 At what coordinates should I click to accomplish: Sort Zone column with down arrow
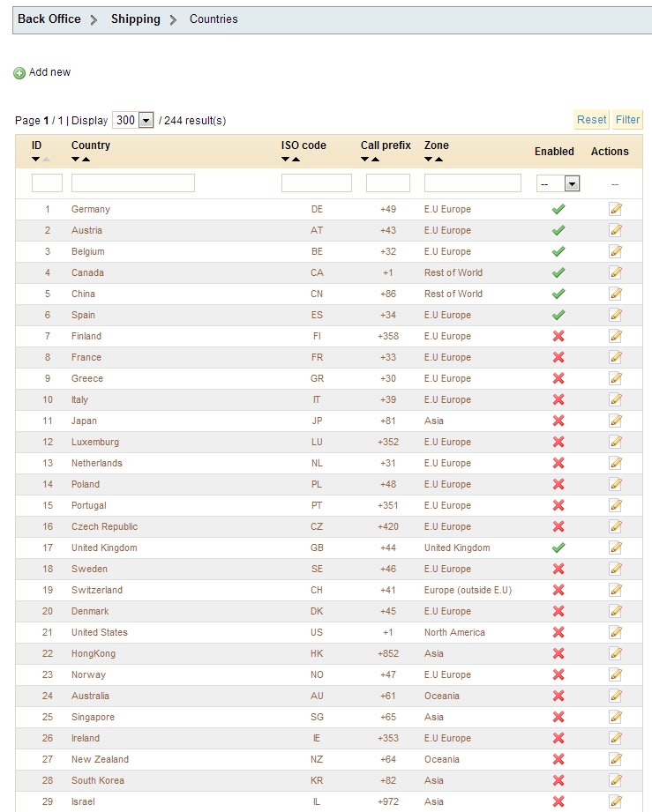(428, 160)
